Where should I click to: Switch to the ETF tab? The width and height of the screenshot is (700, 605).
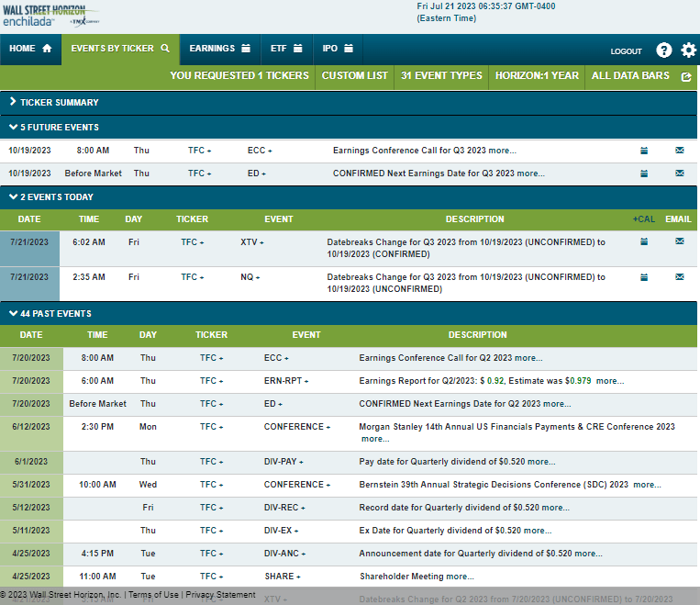tap(286, 49)
